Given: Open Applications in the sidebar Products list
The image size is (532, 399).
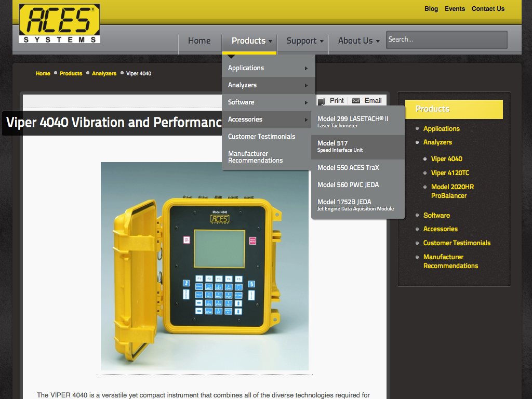Looking at the screenshot, I should (x=442, y=129).
